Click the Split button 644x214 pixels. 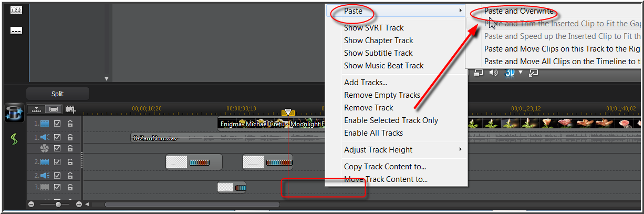point(58,94)
